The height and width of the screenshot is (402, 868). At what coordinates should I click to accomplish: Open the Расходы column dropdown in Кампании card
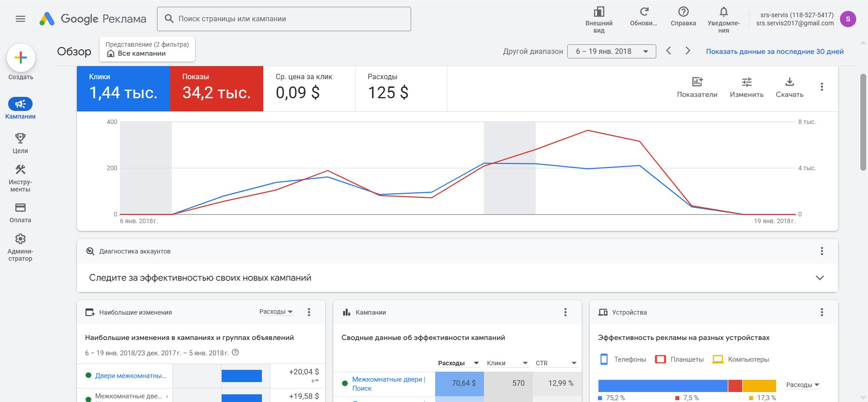[x=458, y=363]
